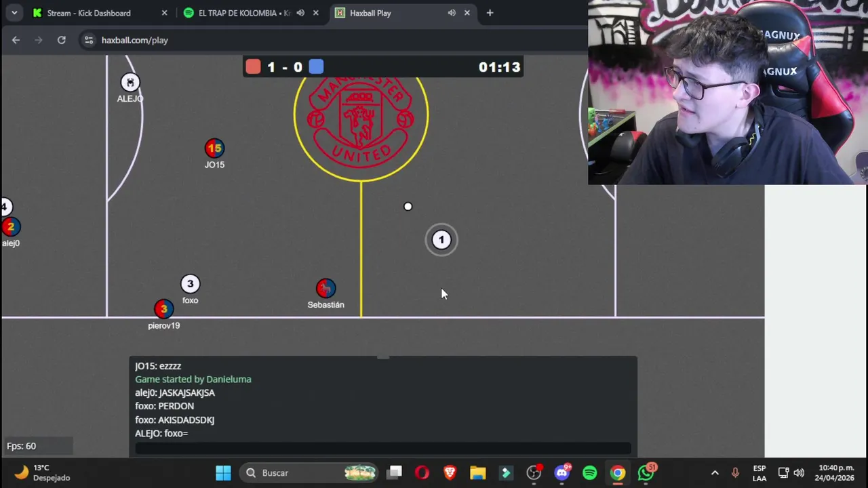Click the webcam overlay of the streamer

click(728, 92)
